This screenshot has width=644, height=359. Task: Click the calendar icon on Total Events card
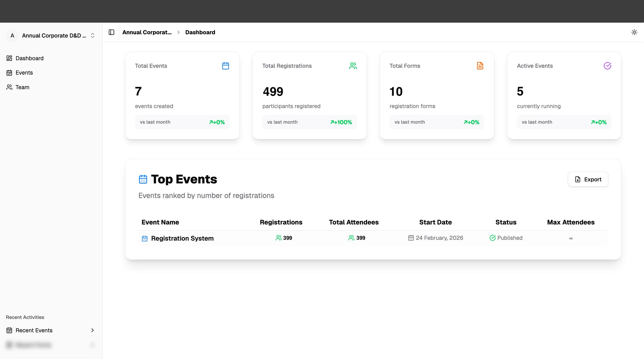pyautogui.click(x=225, y=66)
